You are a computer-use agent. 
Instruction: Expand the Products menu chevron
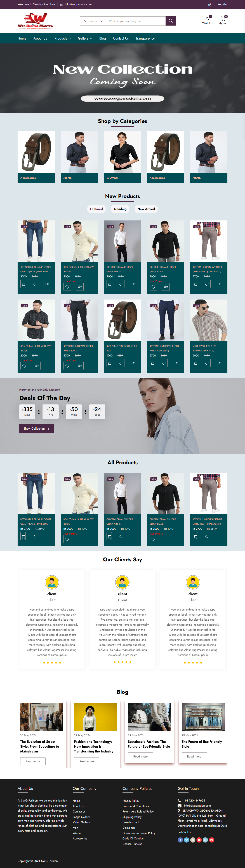pos(69,39)
